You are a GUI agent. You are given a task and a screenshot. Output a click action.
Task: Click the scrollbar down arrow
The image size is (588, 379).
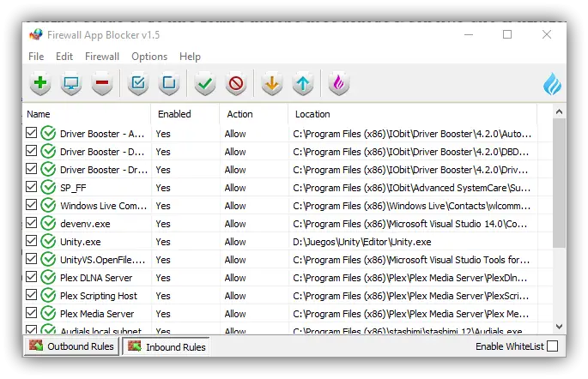tap(559, 327)
